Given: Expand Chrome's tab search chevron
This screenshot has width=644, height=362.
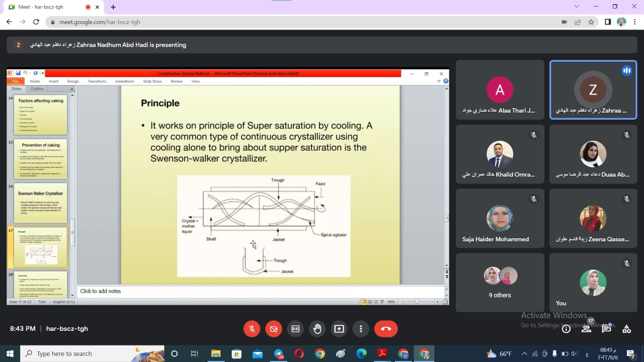Looking at the screenshot, I should (577, 7).
